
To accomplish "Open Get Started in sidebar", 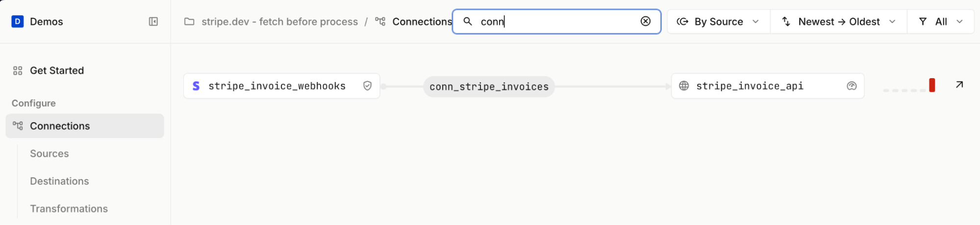I will pyautogui.click(x=57, y=71).
